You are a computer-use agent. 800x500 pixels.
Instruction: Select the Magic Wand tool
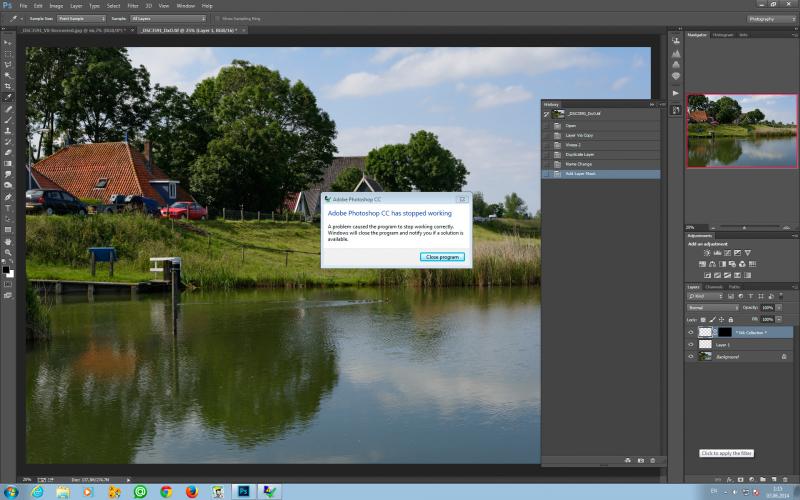(8, 76)
